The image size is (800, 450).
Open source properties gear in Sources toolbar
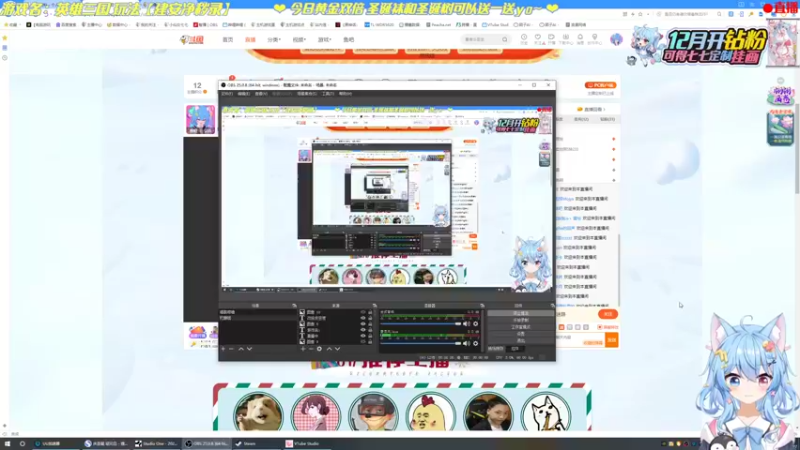click(x=319, y=348)
